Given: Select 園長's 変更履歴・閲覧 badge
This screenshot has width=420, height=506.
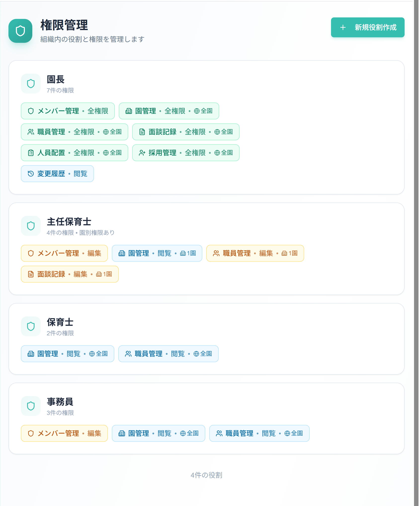Looking at the screenshot, I should (x=57, y=174).
